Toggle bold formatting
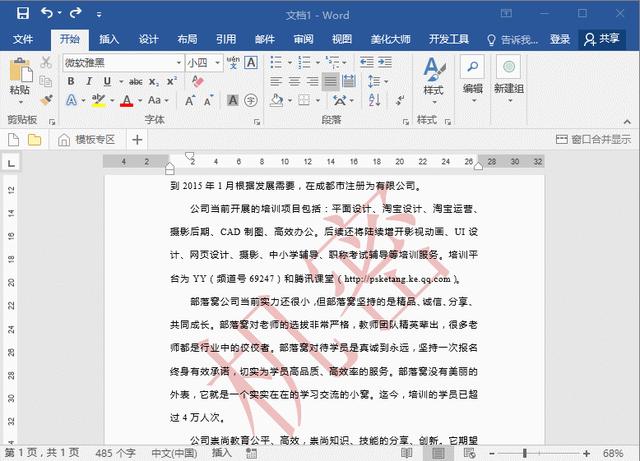Screen dimensions: 640x461 [70, 81]
